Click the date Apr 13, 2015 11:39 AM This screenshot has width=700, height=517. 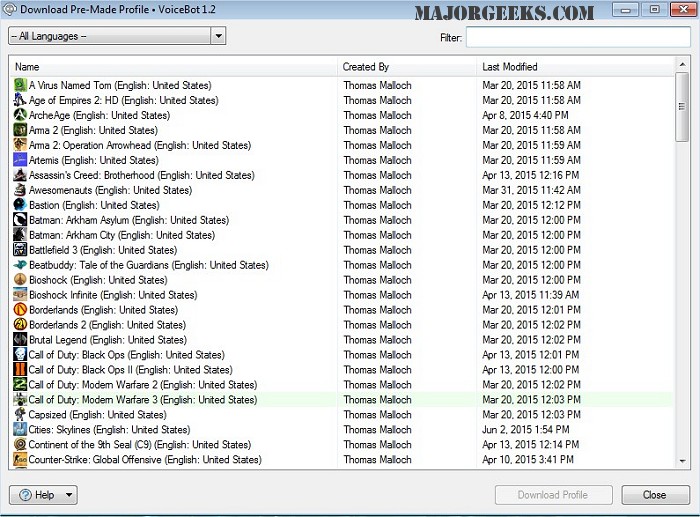(x=530, y=295)
